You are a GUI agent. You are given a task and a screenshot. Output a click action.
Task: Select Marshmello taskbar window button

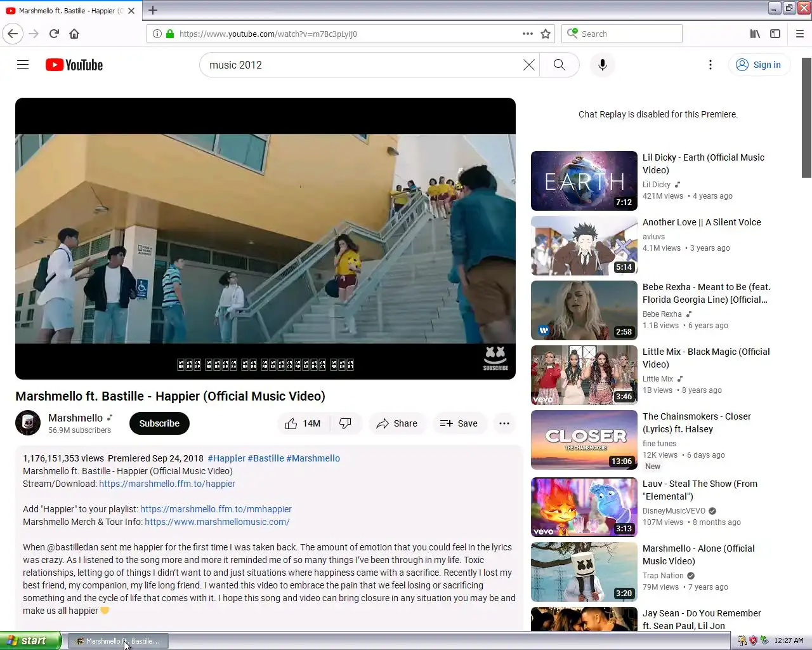(x=118, y=641)
